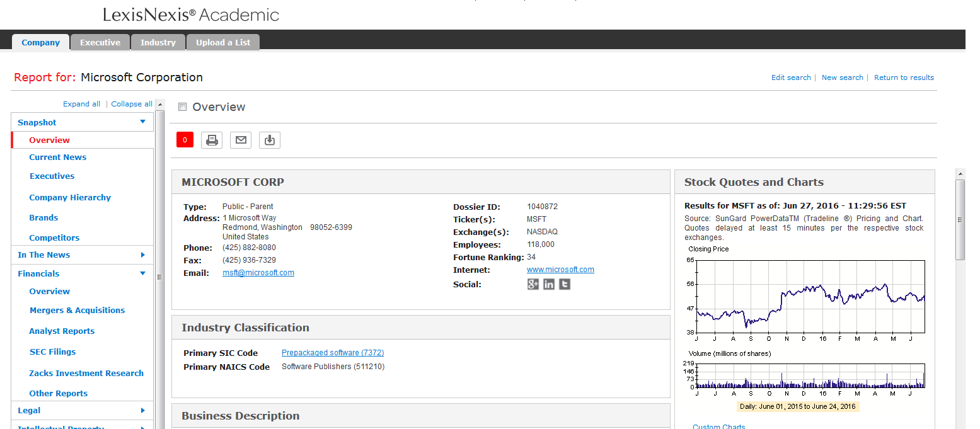Click Collapse all in sidebar
This screenshot has height=429, width=980.
tap(132, 104)
